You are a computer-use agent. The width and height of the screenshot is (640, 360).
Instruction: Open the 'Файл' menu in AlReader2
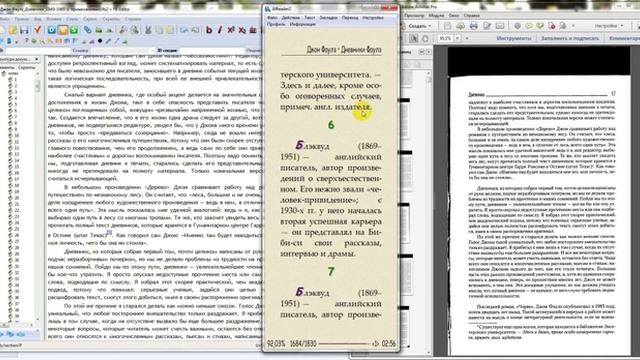click(x=272, y=18)
